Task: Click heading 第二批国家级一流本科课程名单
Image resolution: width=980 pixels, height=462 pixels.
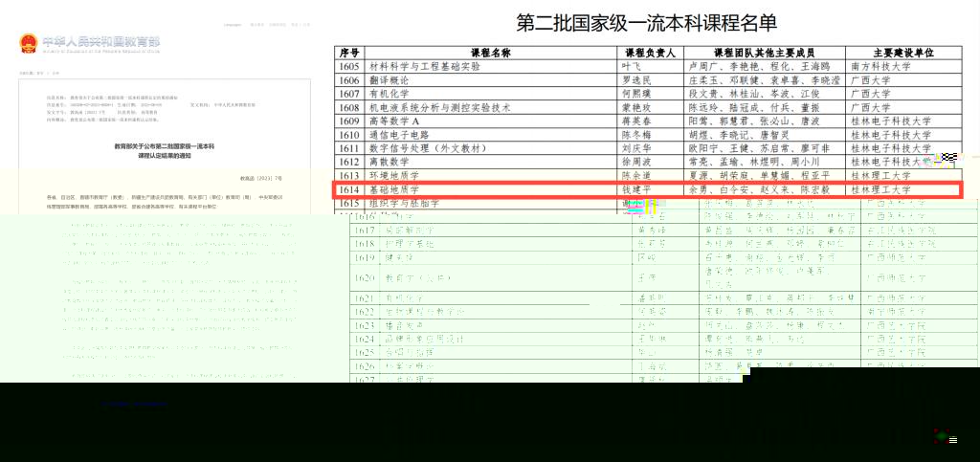Action: tap(647, 23)
